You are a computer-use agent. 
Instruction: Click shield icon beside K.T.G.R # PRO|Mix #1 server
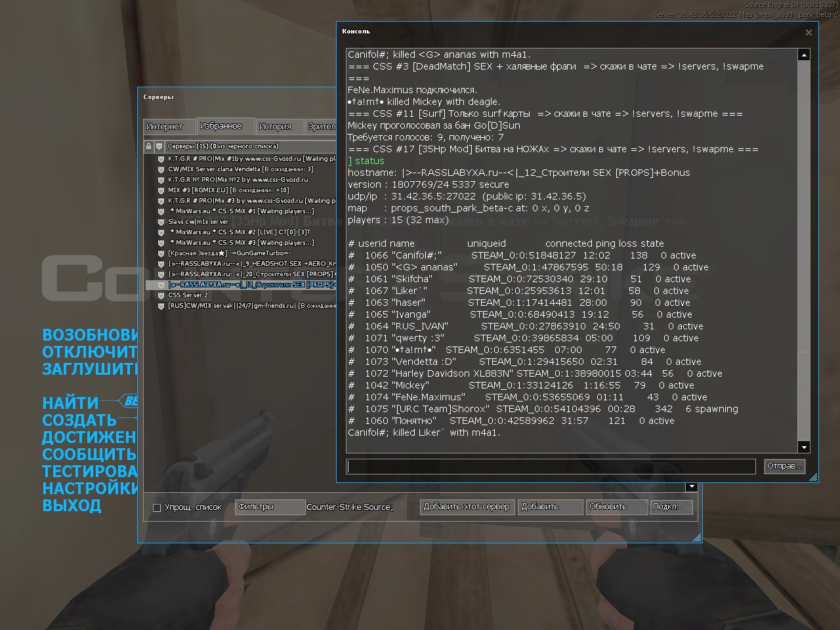[x=161, y=159]
